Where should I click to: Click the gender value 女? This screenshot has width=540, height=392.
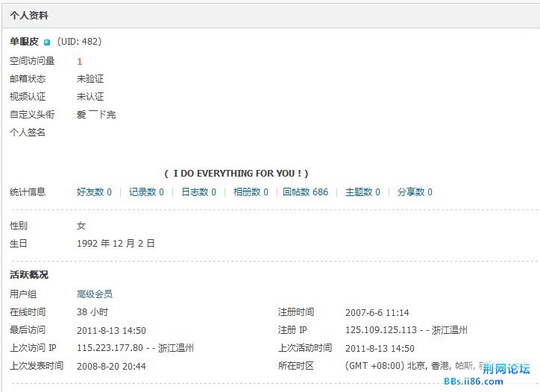click(x=81, y=226)
